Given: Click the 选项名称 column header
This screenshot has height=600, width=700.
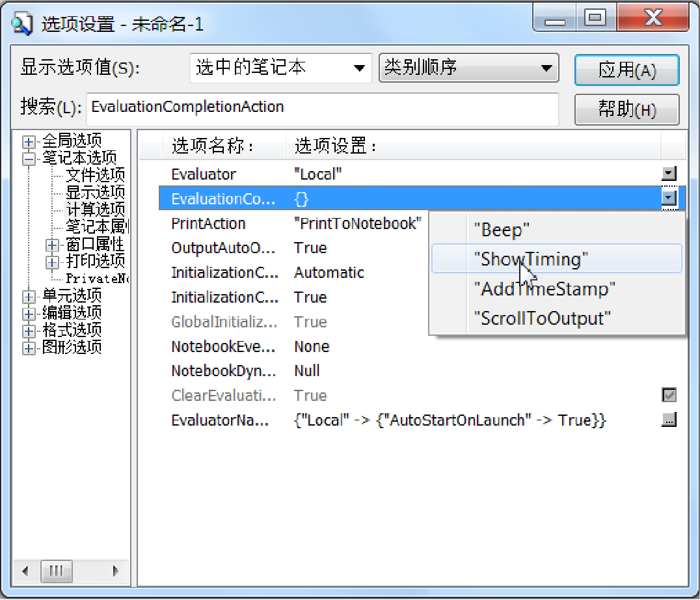Looking at the screenshot, I should click(224, 146).
